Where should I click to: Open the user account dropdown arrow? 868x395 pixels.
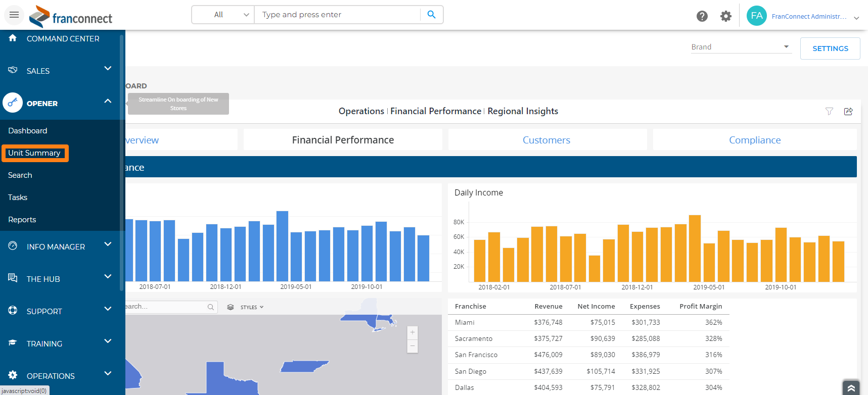[856, 18]
